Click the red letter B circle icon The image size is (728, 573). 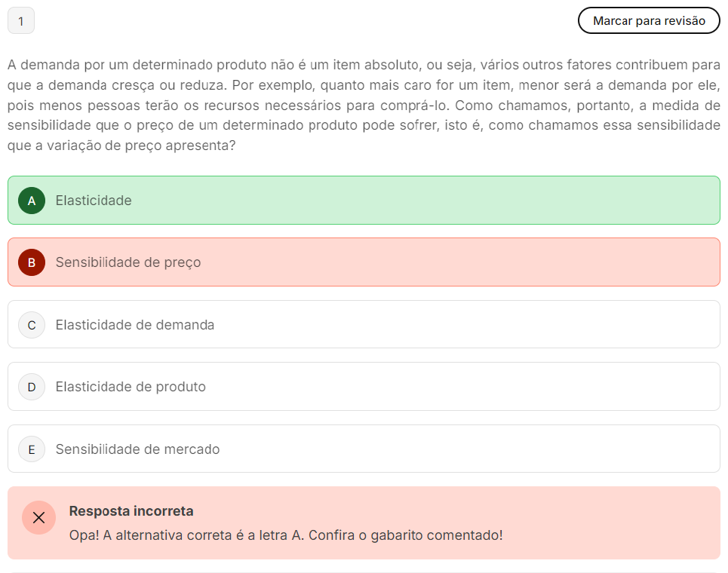32,262
